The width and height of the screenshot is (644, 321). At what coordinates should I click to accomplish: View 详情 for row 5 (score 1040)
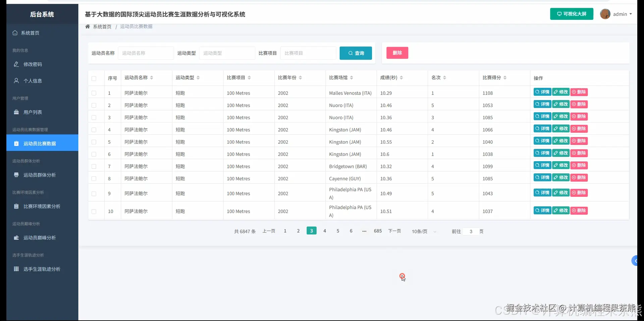coord(542,141)
